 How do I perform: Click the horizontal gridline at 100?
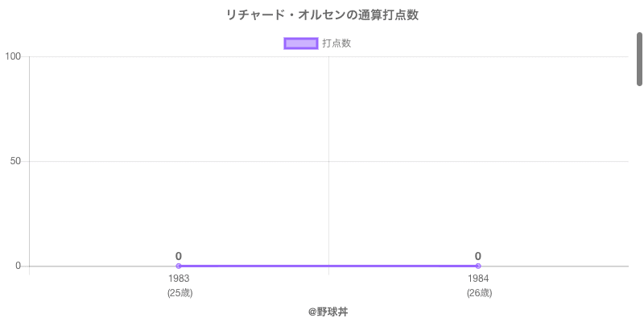tap(242, 56)
